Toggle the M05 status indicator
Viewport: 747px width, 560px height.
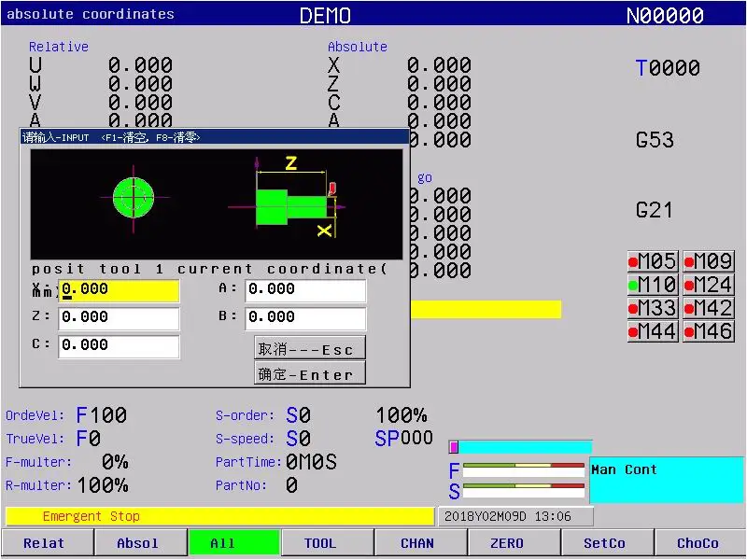653,261
